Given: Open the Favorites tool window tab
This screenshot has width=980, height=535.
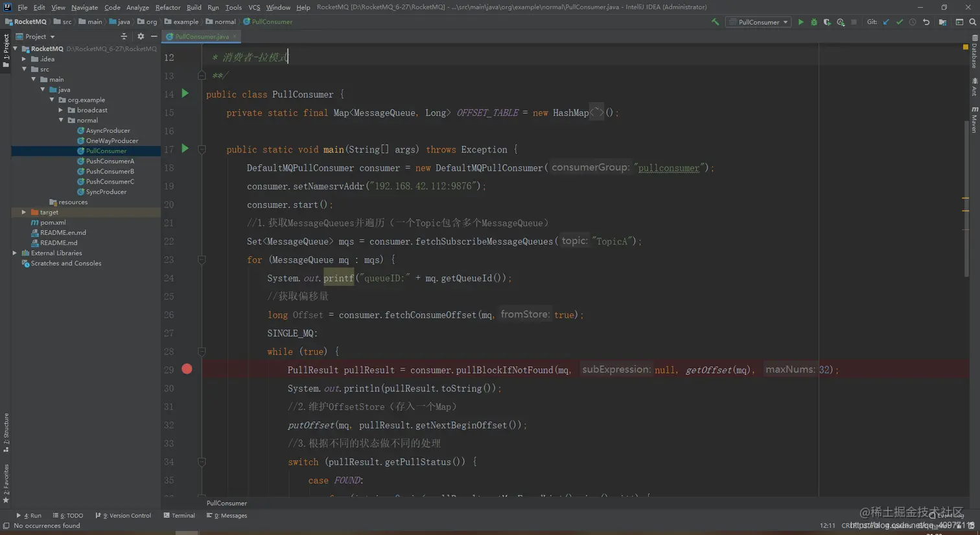Looking at the screenshot, I should click(6, 483).
